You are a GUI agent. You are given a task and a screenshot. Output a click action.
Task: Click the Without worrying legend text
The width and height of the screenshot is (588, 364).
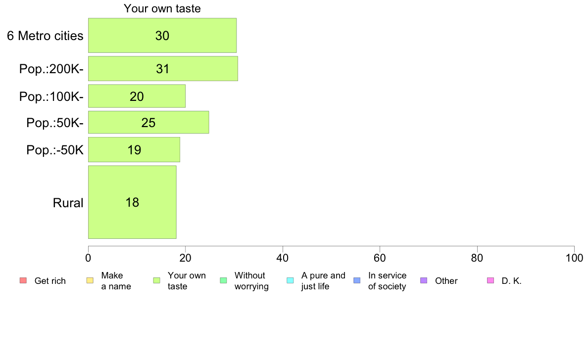pyautogui.click(x=251, y=281)
